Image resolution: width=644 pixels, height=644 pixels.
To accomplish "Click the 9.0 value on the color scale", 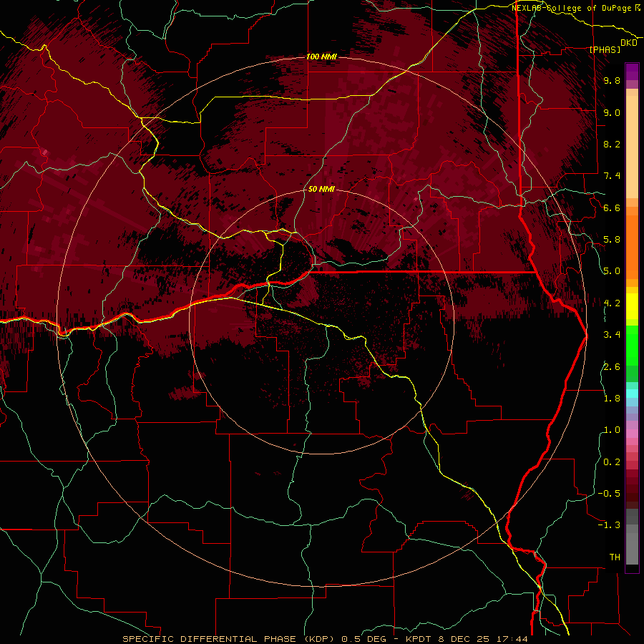I will coord(612,112).
